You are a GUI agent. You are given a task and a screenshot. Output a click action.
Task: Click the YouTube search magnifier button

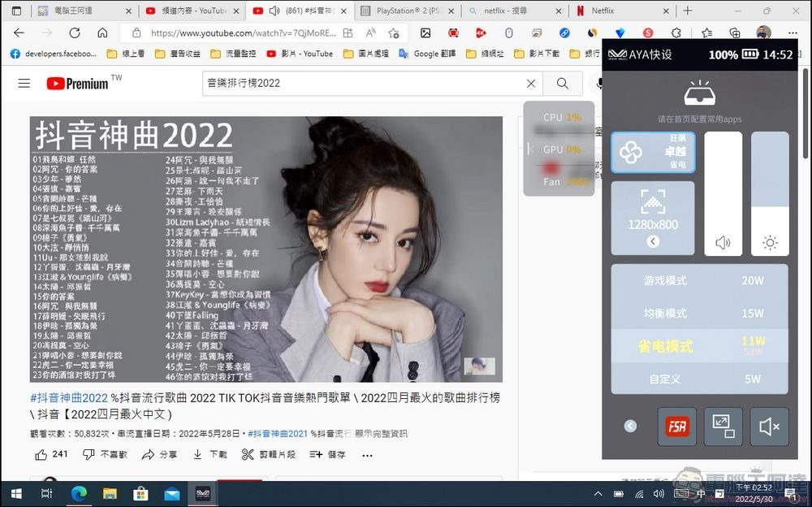pos(563,83)
